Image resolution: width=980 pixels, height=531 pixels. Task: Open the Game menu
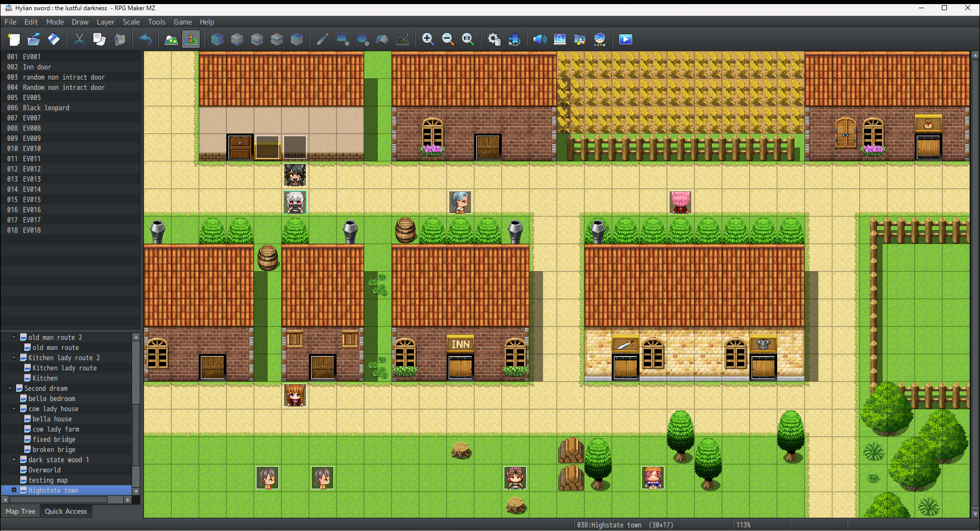point(182,22)
